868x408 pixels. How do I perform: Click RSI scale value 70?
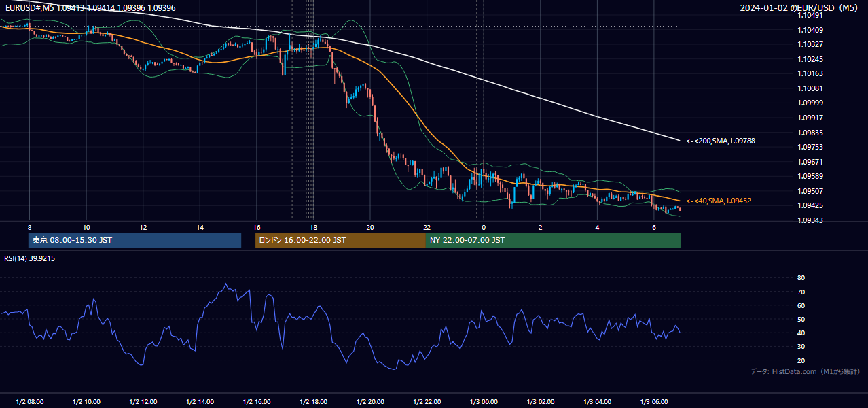point(801,292)
